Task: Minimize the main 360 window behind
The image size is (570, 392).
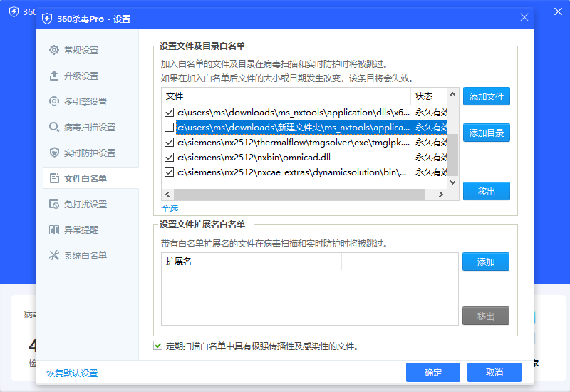Action: coord(541,11)
